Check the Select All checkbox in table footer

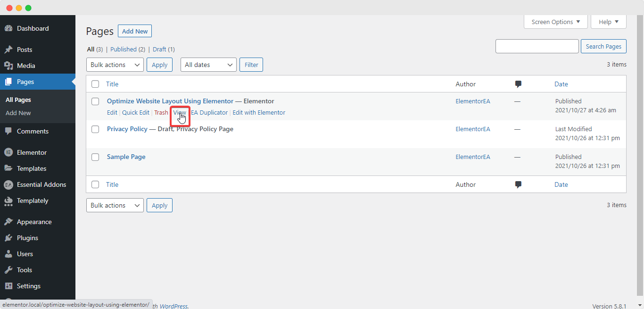coord(95,184)
